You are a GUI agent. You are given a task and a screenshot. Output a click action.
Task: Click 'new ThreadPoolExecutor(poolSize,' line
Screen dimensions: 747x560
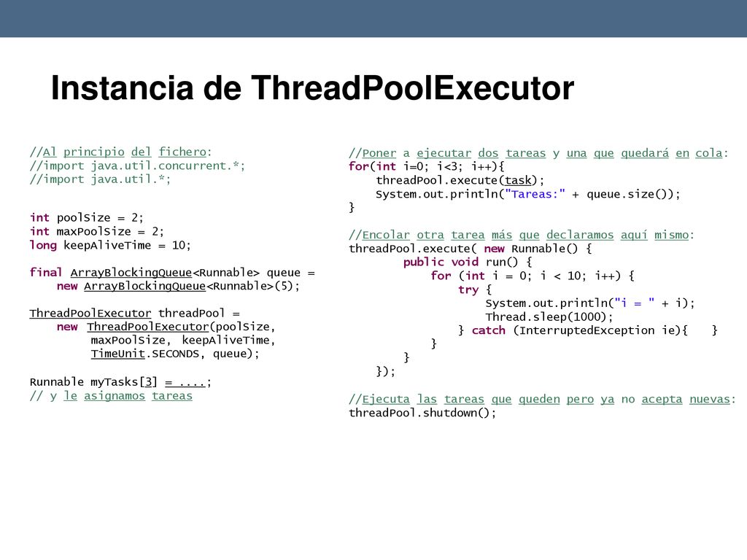point(166,327)
